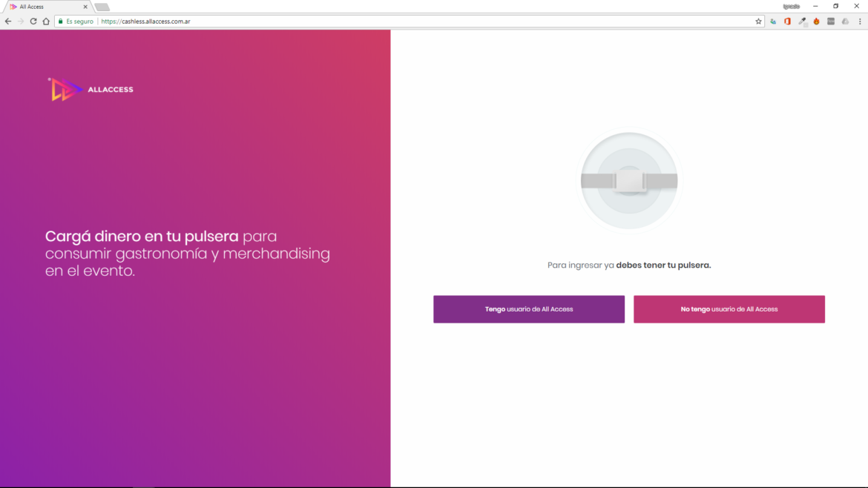Activate the eyedropper color picker extension
This screenshot has height=488, width=868.
802,22
